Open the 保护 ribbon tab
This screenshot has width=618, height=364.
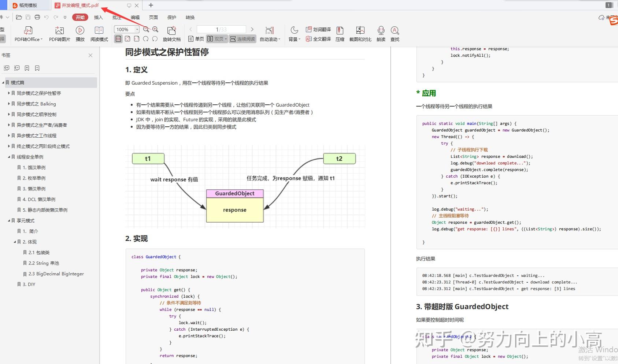(x=172, y=17)
